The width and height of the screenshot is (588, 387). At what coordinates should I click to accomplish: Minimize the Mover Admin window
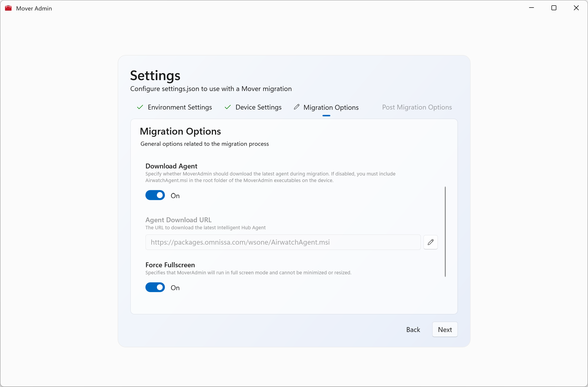click(x=531, y=8)
